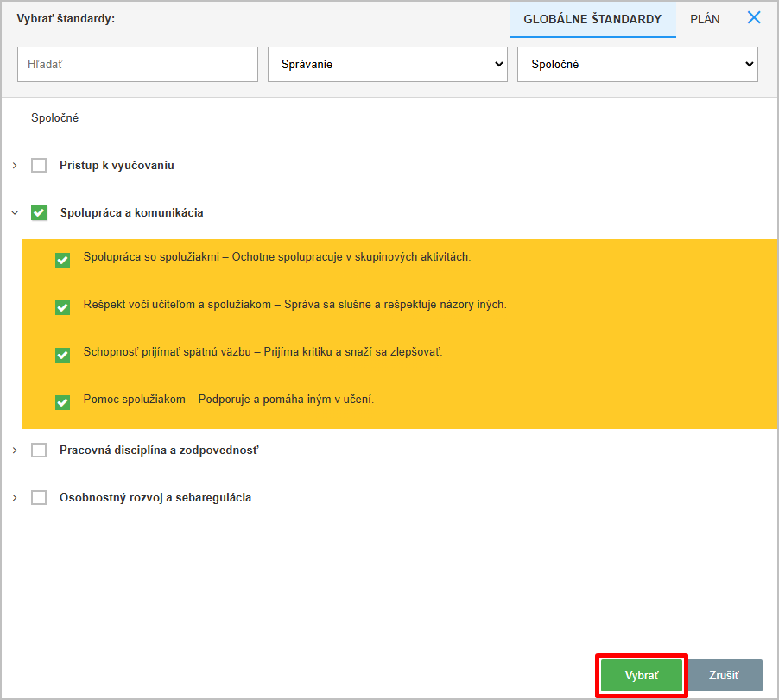Uncheck the Spolupráca a komunikácia checkbox
Screen dimensions: 779x700
click(x=39, y=212)
